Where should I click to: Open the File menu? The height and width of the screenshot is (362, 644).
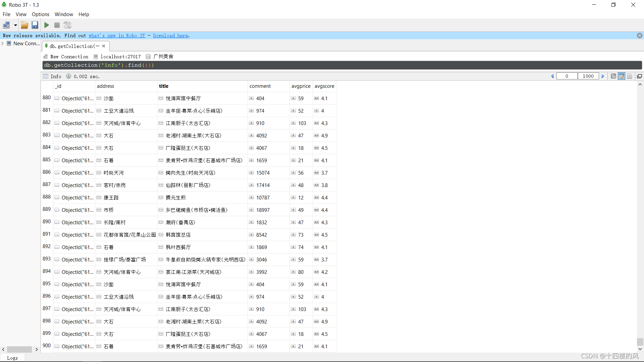point(6,14)
